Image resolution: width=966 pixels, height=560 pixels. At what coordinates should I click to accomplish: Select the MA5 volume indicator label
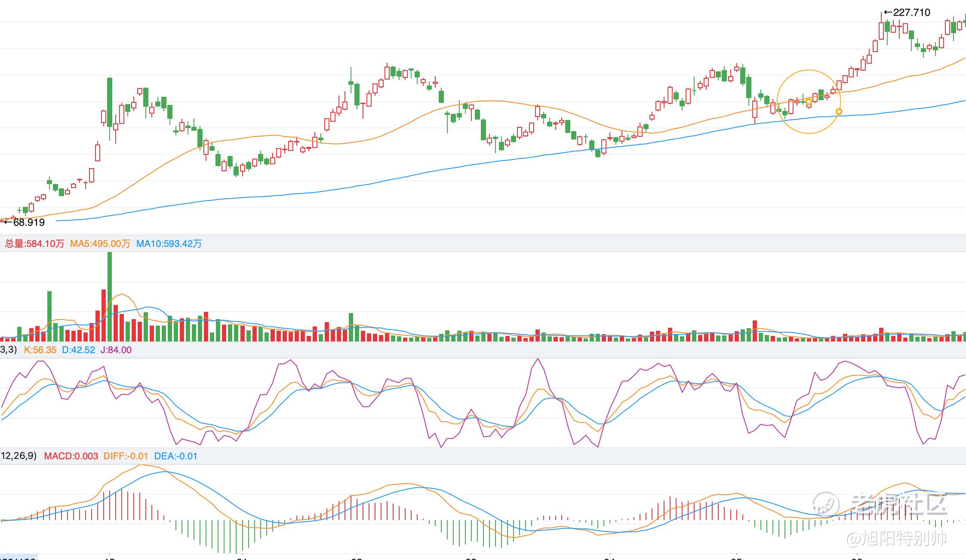coord(100,244)
